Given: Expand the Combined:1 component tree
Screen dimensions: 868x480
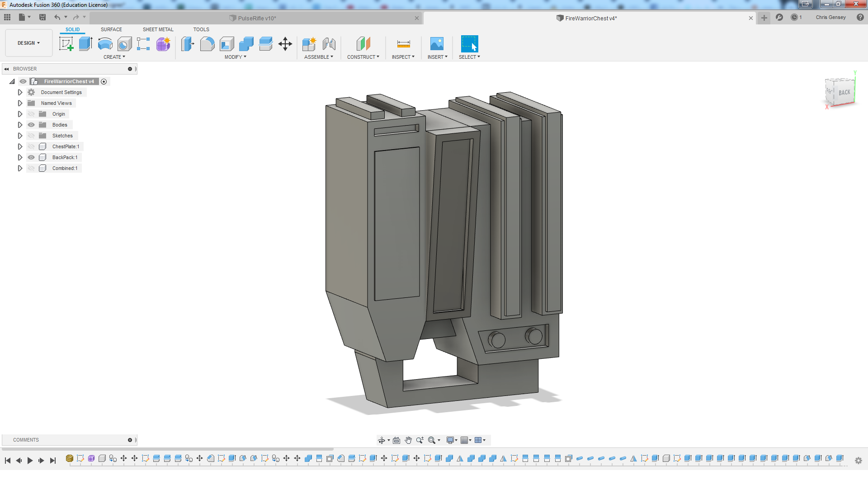Looking at the screenshot, I should point(20,168).
